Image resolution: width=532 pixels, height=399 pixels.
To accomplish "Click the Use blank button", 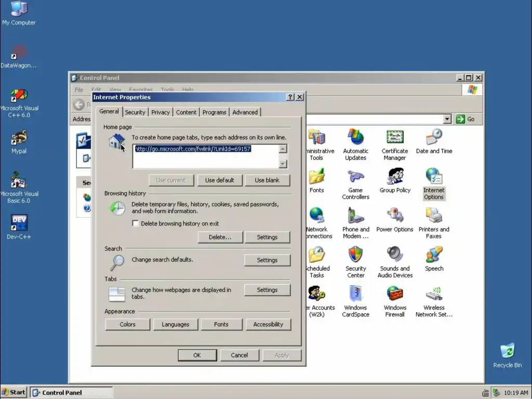I will point(267,180).
